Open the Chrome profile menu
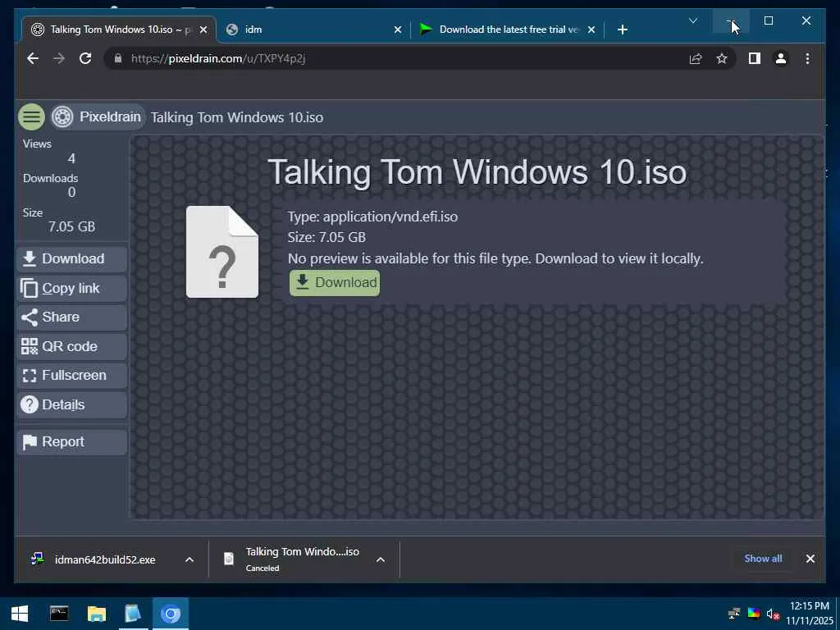 pyautogui.click(x=781, y=58)
